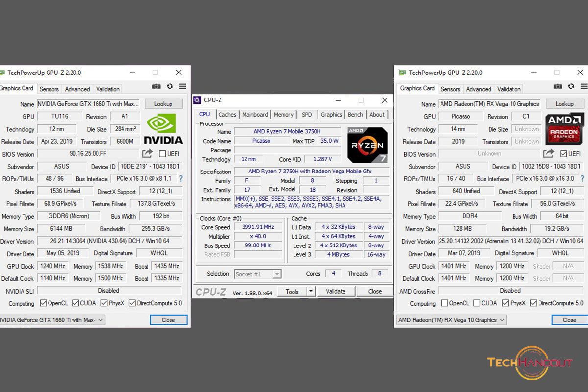Click Specification field AMD Ryzen 7 3750H

312,171
